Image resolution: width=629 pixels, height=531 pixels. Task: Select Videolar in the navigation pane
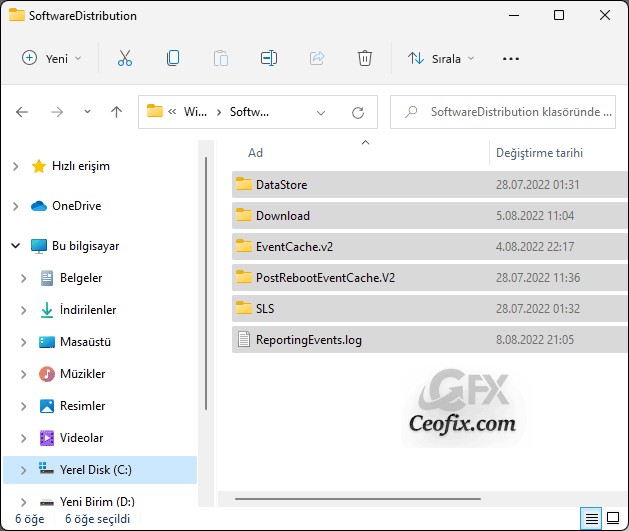pyautogui.click(x=81, y=438)
